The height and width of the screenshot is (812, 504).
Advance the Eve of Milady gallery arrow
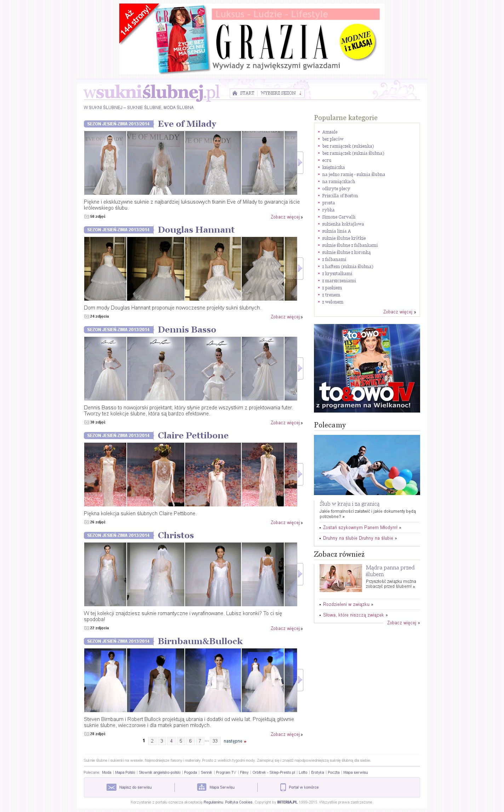[300, 163]
